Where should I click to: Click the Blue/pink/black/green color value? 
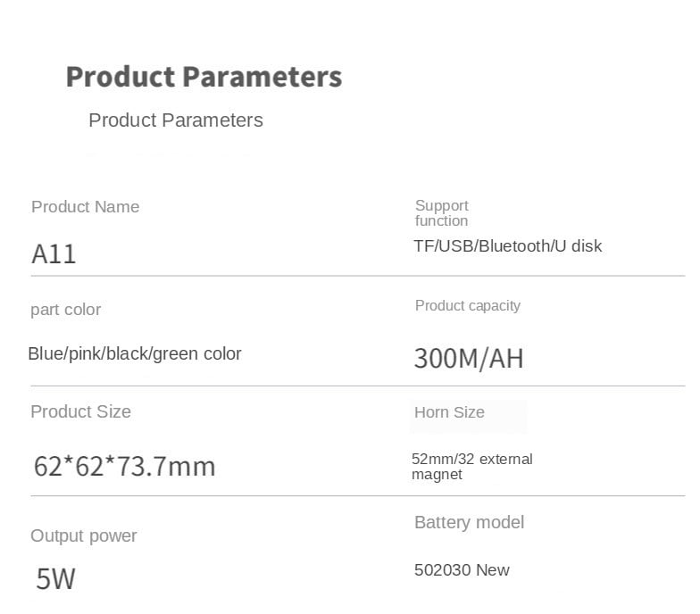[135, 354]
